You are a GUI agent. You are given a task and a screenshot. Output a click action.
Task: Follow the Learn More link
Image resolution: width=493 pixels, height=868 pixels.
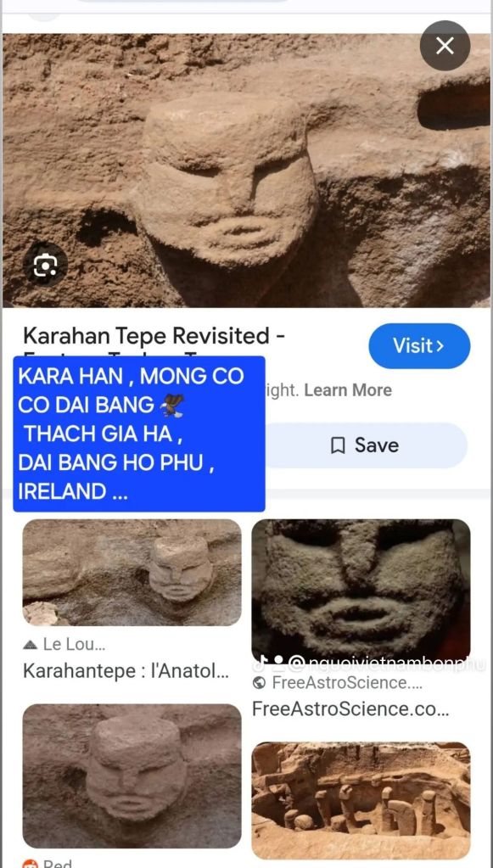(x=348, y=390)
